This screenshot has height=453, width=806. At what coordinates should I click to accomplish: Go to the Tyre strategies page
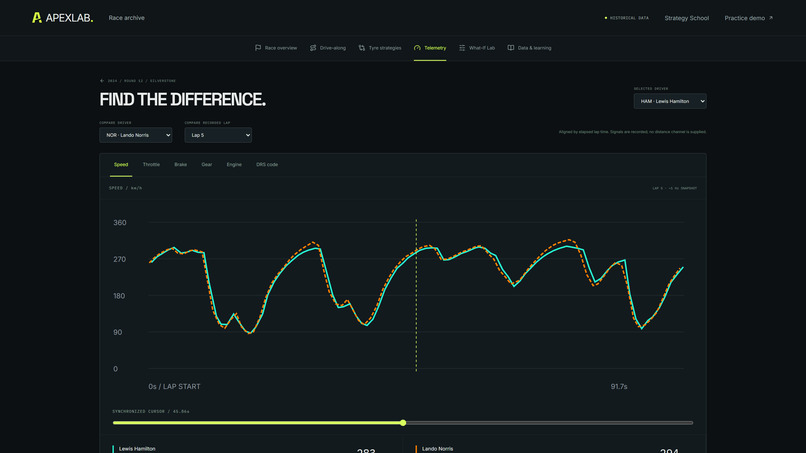coord(380,48)
